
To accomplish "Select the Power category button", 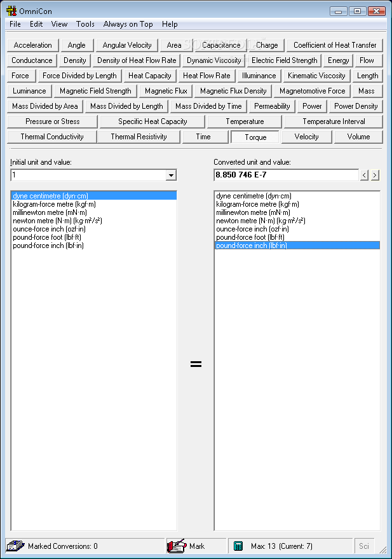I will click(312, 107).
